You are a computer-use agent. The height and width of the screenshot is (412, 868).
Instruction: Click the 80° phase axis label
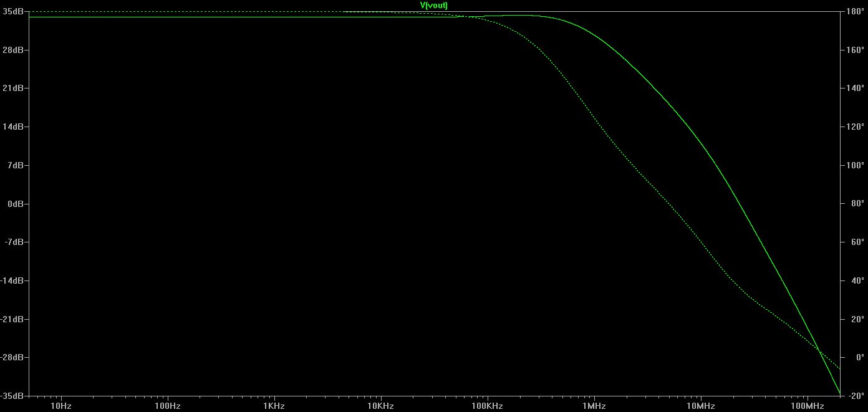click(x=857, y=204)
